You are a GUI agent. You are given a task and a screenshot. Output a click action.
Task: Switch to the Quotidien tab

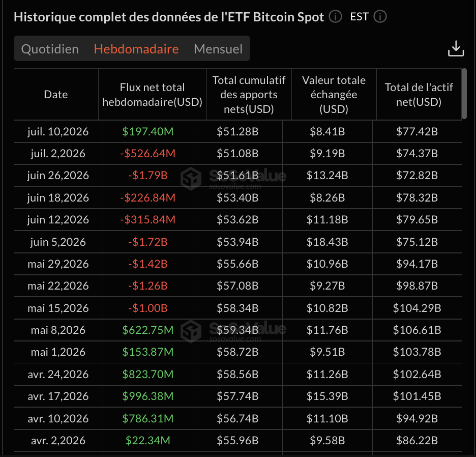50,49
